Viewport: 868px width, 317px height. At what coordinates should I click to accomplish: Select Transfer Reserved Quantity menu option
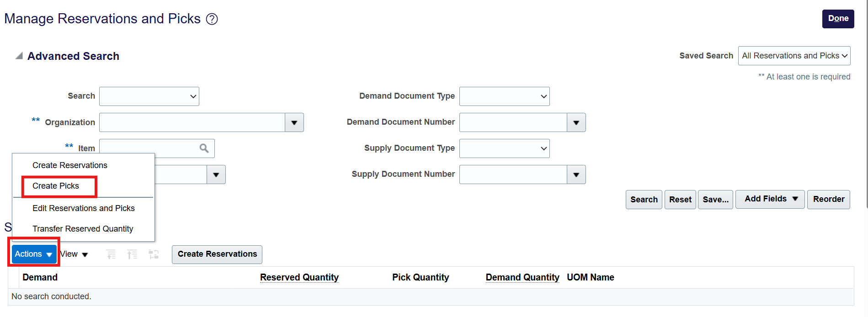coord(83,229)
